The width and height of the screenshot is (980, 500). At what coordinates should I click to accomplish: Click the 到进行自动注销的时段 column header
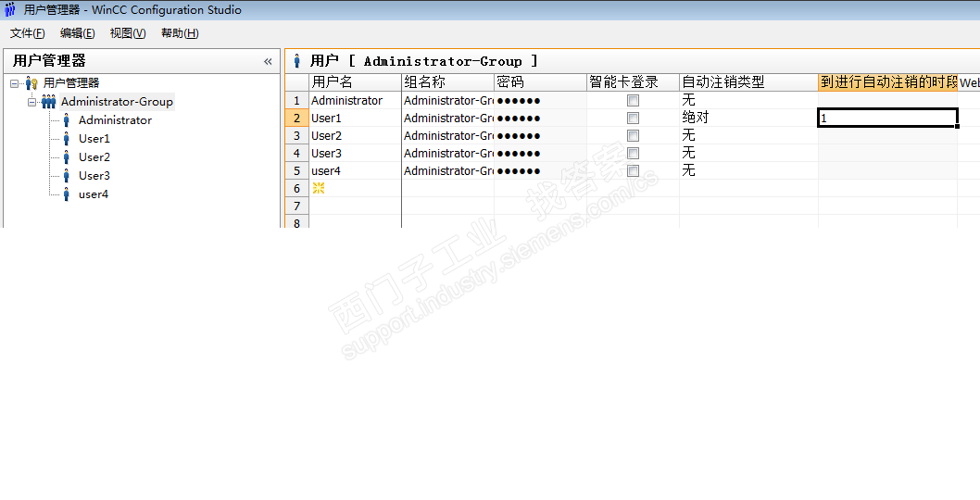pos(887,82)
